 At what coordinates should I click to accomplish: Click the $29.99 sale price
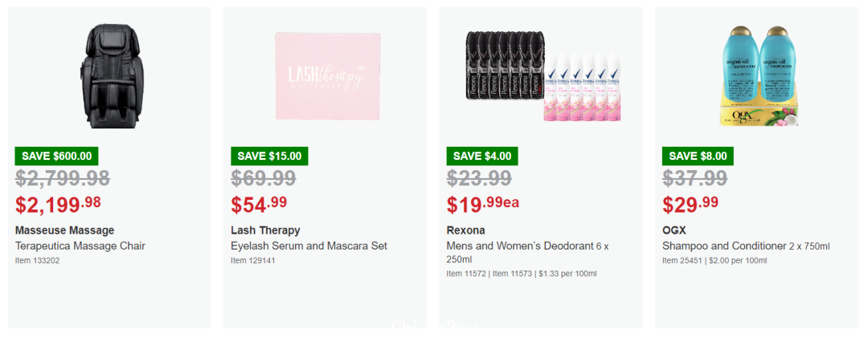point(690,205)
